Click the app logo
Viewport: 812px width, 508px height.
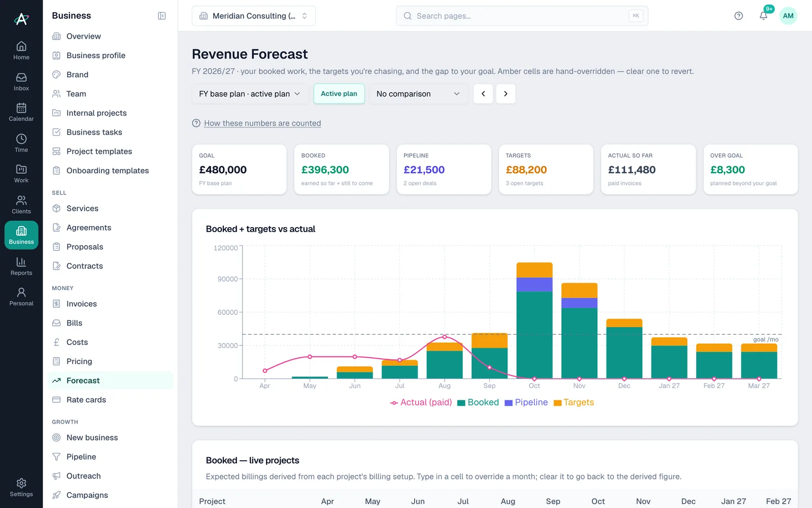point(21,19)
